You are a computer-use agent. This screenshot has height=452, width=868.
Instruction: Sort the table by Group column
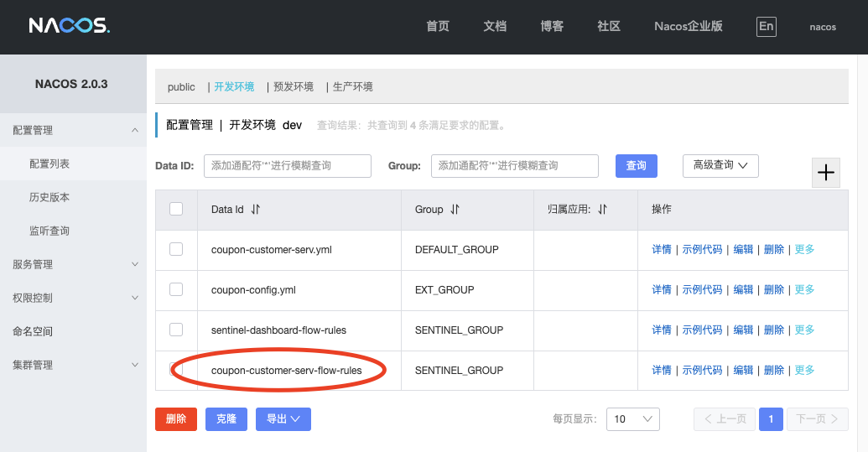(x=455, y=210)
